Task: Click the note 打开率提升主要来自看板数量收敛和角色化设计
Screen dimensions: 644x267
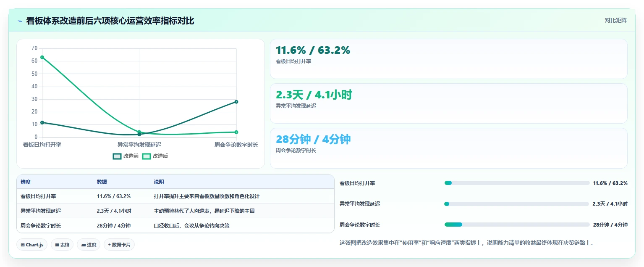Action: coord(207,196)
